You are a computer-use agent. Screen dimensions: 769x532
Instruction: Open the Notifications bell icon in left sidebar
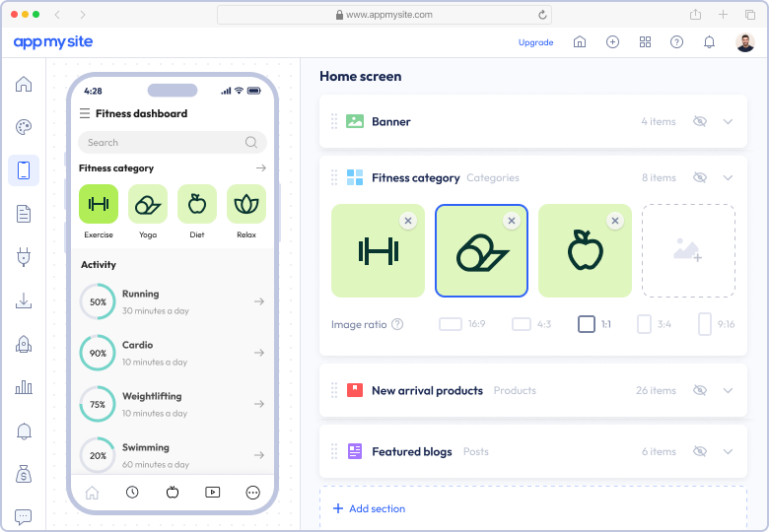(24, 432)
